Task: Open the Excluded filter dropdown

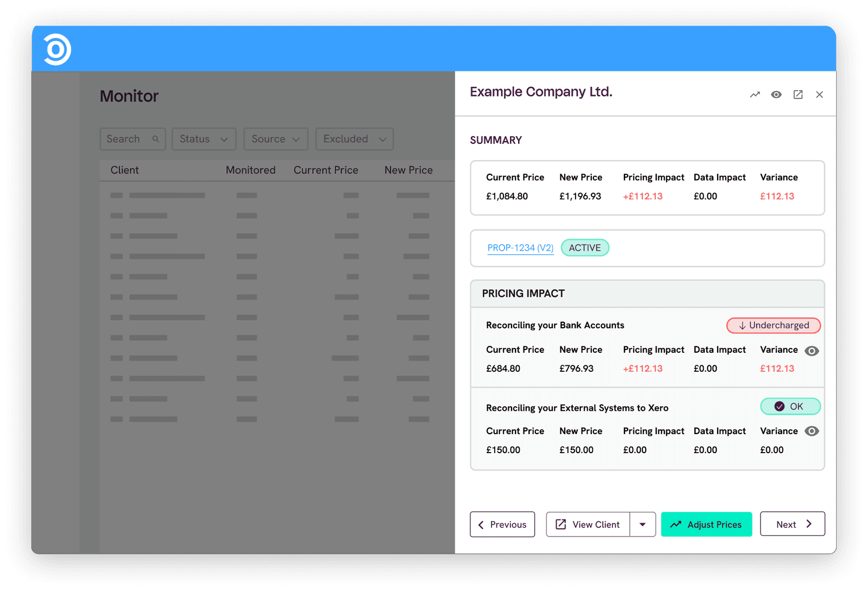Action: (354, 139)
